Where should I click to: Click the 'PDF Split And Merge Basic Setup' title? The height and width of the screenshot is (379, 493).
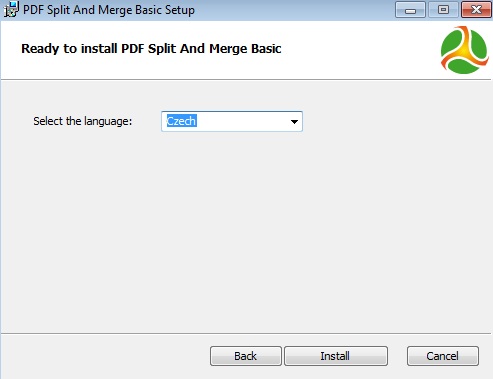click(109, 10)
